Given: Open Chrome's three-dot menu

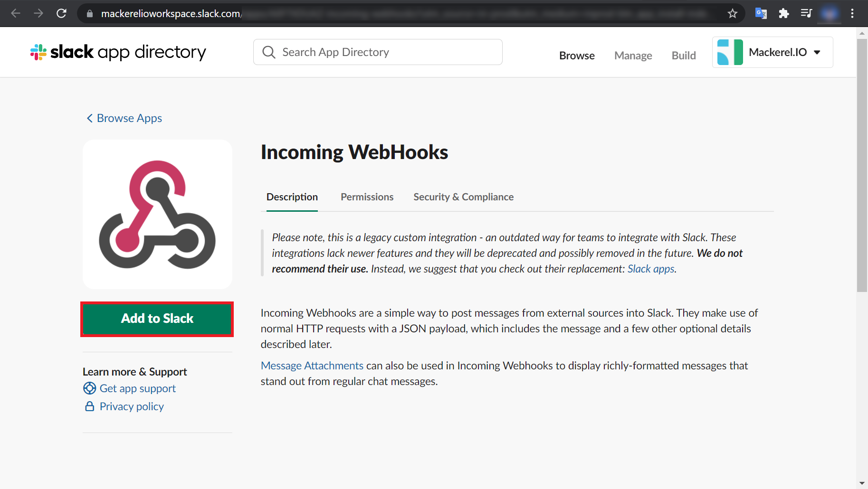Looking at the screenshot, I should coord(852,13).
